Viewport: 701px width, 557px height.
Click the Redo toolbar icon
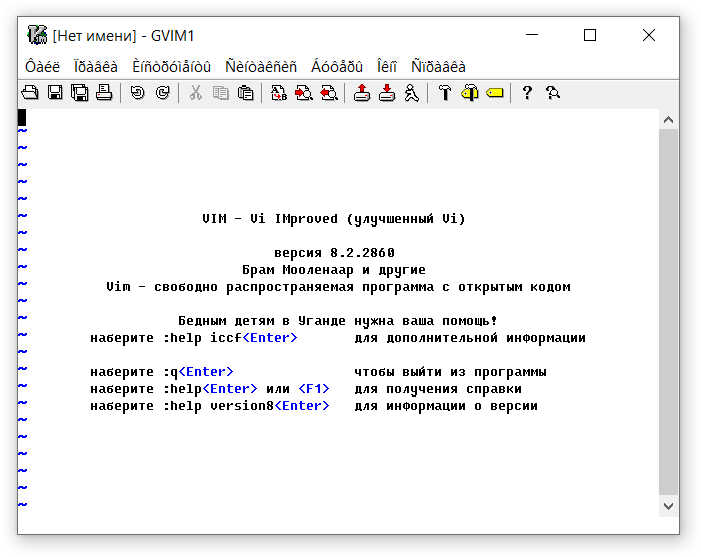[x=163, y=93]
